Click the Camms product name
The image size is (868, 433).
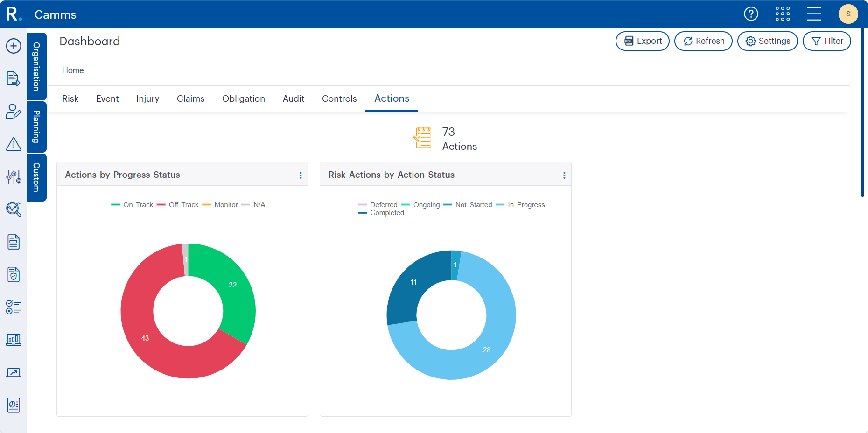[56, 14]
